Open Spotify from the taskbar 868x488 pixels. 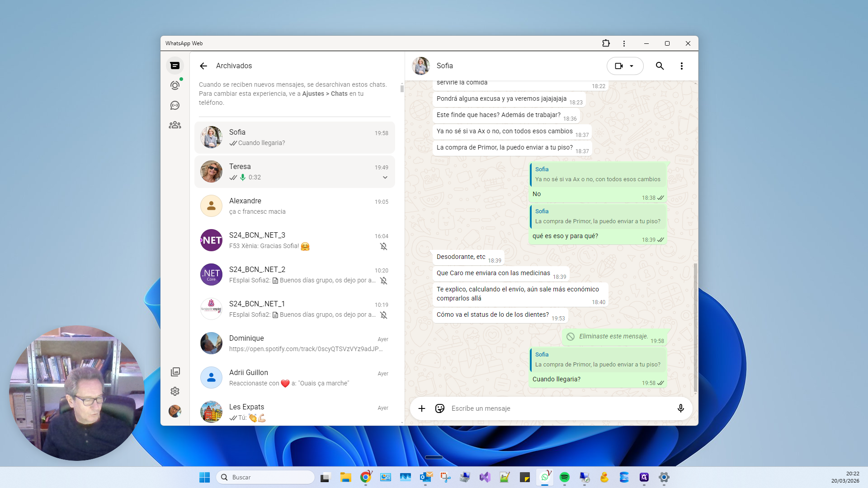(564, 477)
